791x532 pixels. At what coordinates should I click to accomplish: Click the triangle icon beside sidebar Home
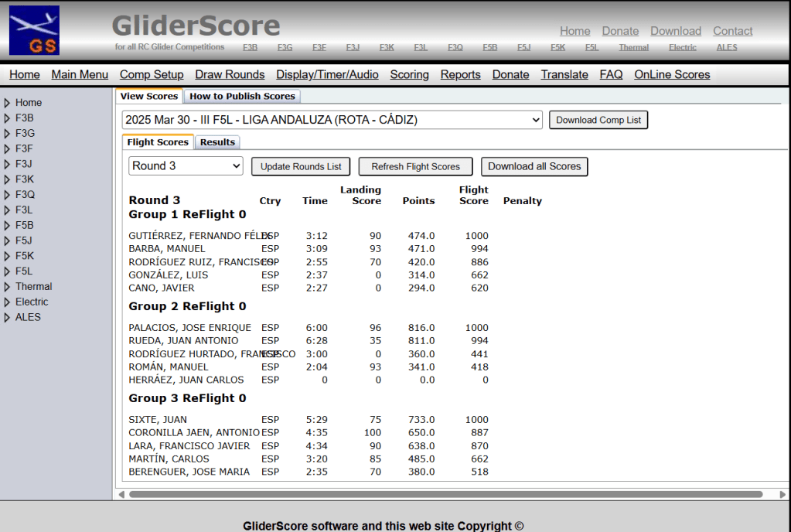7,103
